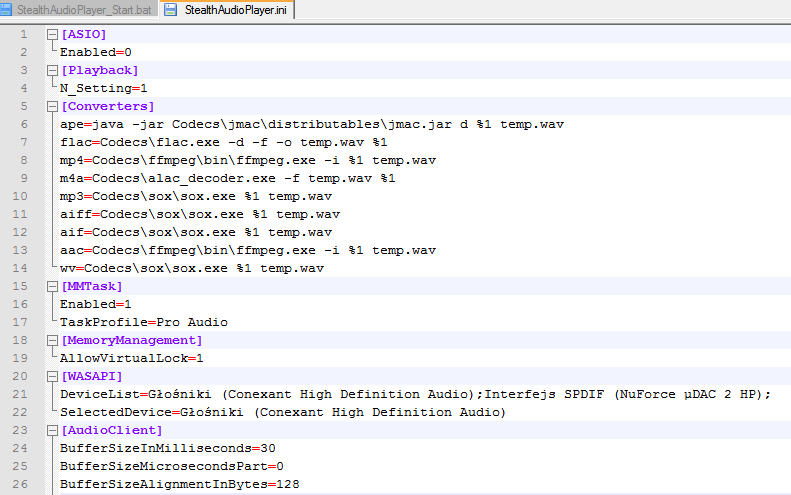The image size is (791, 495).
Task: Click line number 26 in the margin
Action: tap(20, 484)
